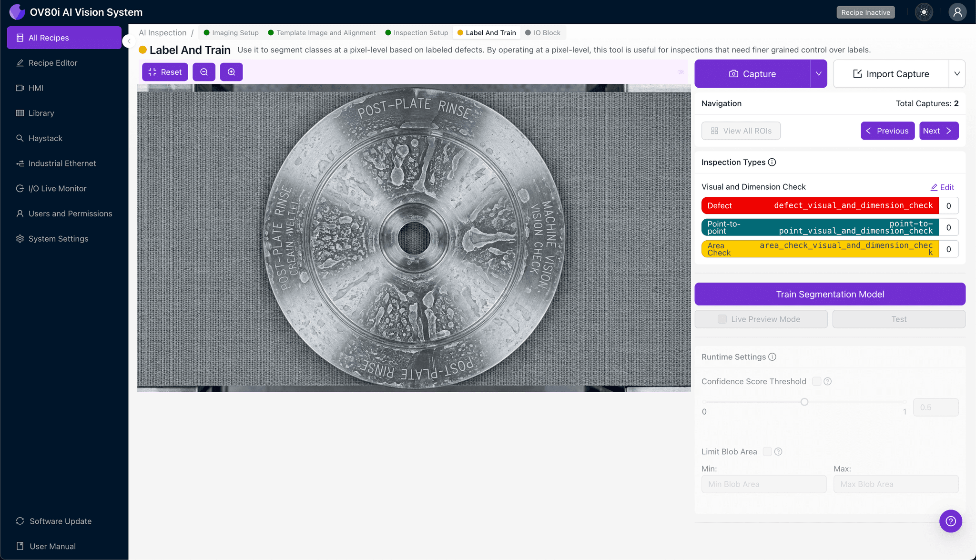
Task: Go to Next capture
Action: click(938, 131)
